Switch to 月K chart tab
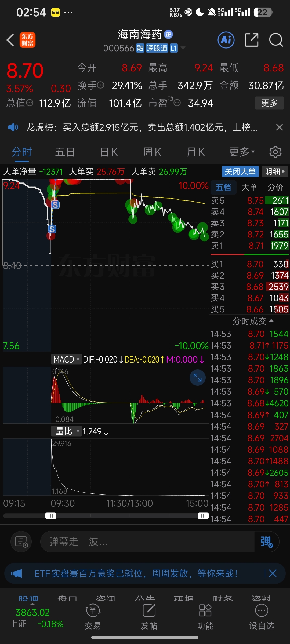Image resolution: width=290 pixels, height=644 pixels. pyautogui.click(x=196, y=152)
